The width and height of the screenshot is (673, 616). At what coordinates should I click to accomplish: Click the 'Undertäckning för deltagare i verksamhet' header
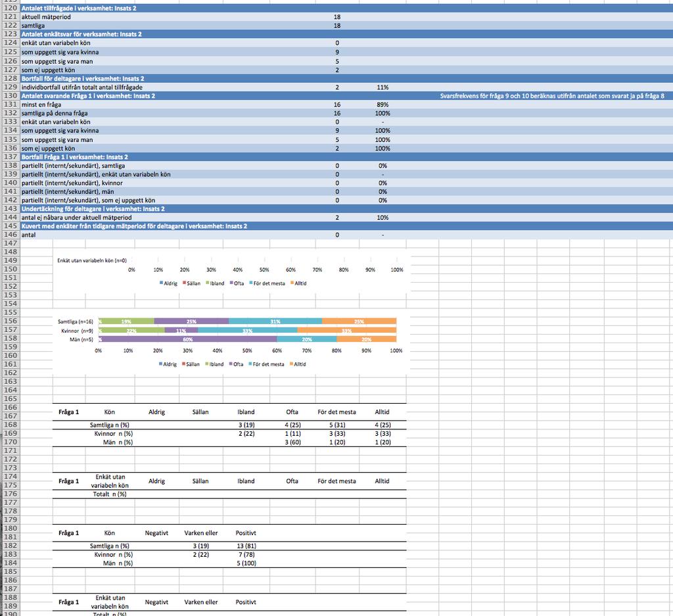(x=93, y=208)
